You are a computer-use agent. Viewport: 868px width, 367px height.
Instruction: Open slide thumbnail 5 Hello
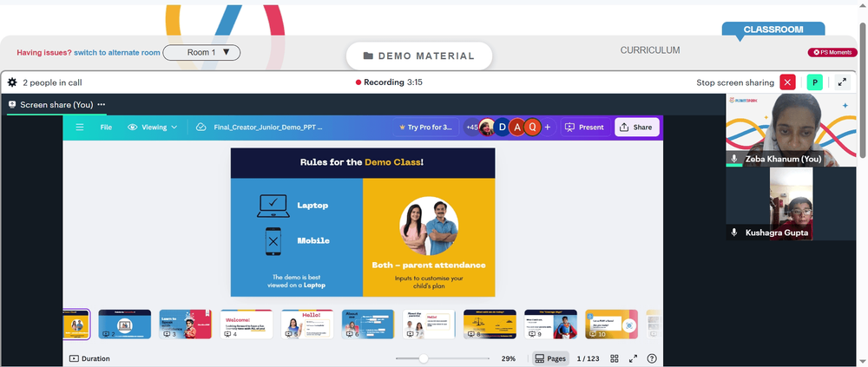point(307,324)
